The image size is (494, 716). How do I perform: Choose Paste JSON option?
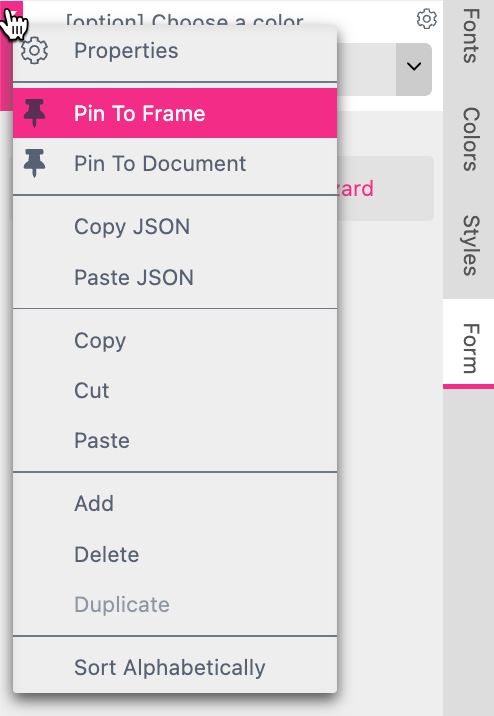tap(175, 277)
